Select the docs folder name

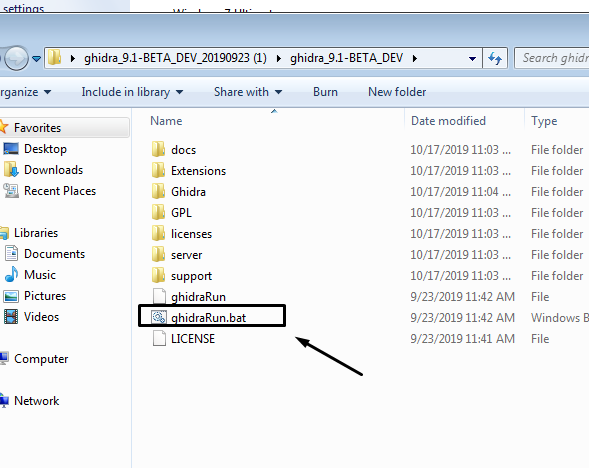pyautogui.click(x=183, y=149)
